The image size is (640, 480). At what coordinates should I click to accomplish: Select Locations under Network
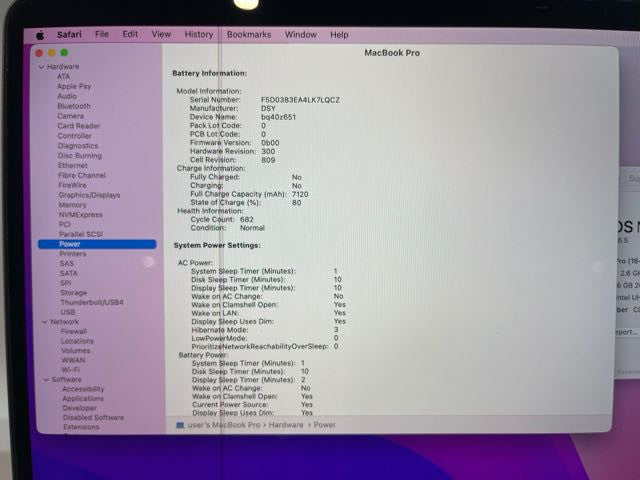(x=78, y=341)
